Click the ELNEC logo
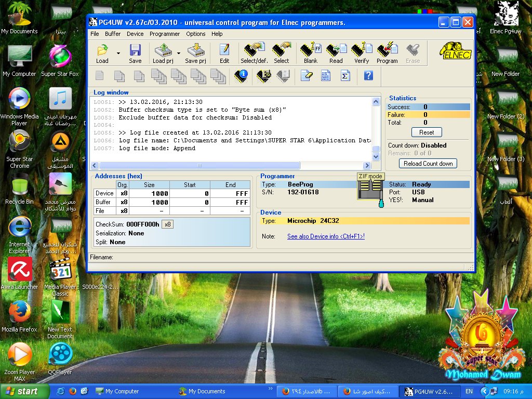 coord(456,51)
